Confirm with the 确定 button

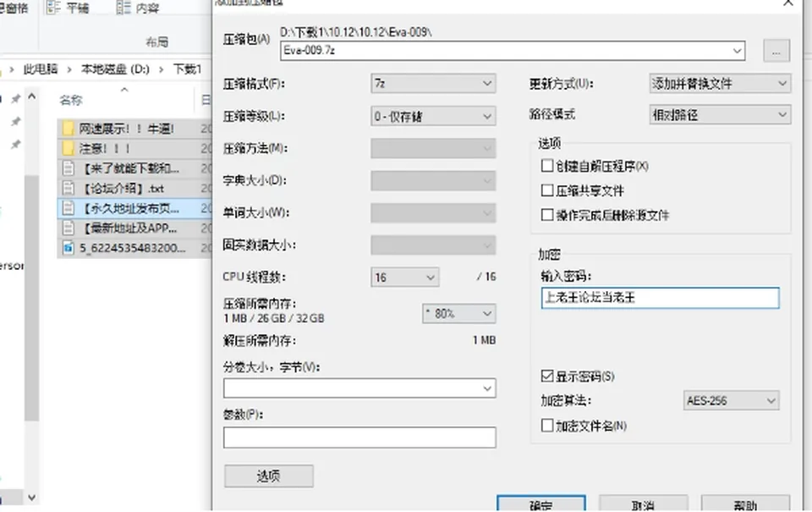tap(541, 504)
